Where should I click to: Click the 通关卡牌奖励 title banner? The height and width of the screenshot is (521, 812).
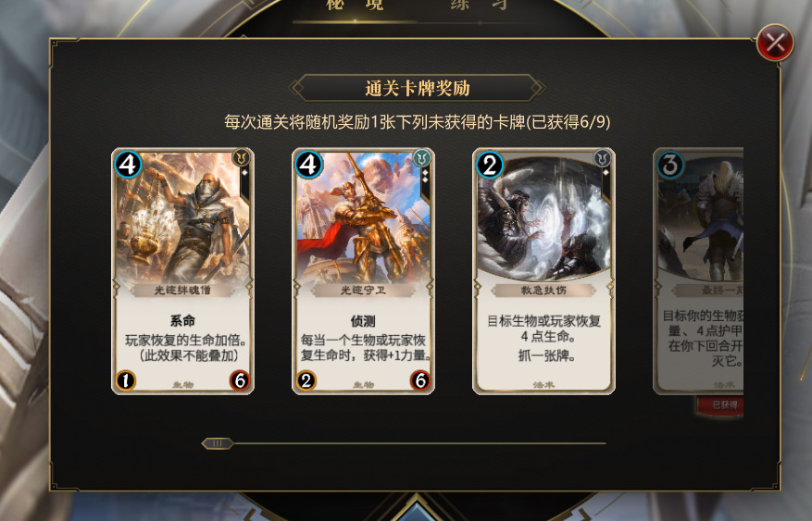[x=417, y=88]
